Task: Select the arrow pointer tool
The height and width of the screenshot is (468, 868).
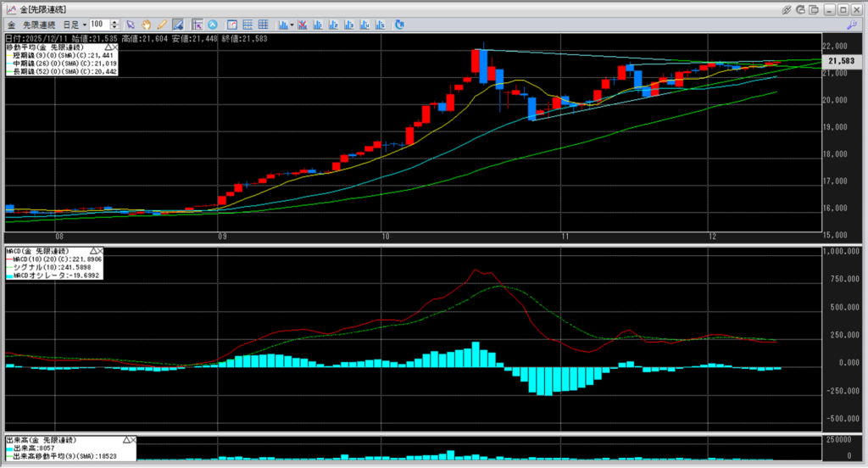Action: tap(131, 24)
